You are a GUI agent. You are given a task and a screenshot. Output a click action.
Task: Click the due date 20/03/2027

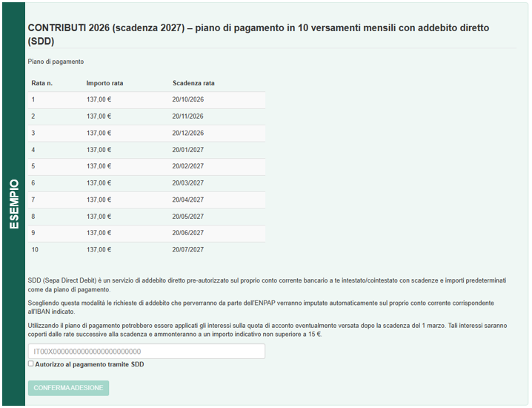coord(188,183)
